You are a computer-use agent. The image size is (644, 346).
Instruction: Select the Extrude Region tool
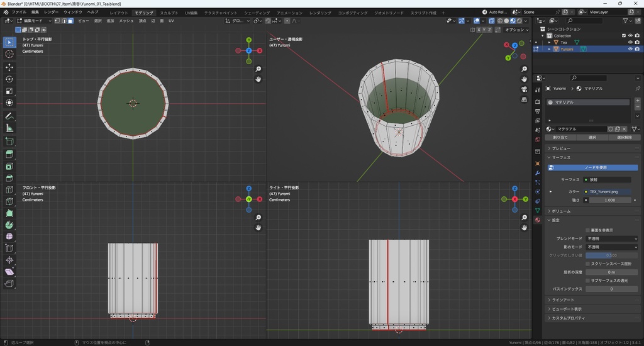9,154
